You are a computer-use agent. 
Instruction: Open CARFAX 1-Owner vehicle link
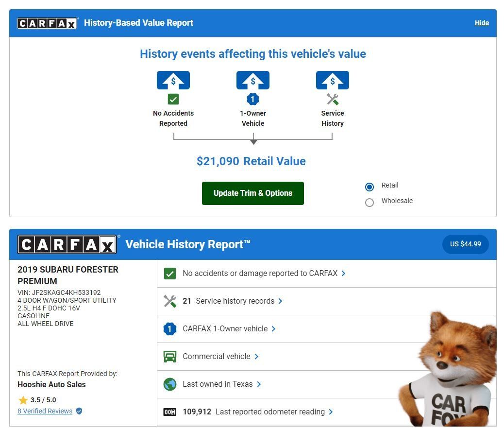(225, 328)
